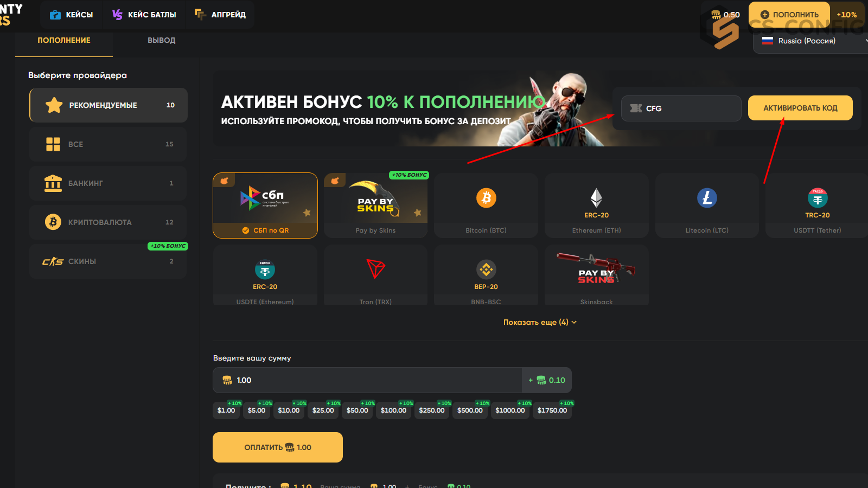The height and width of the screenshot is (488, 868).
Task: Click the deposit amount input field
Action: tap(367, 380)
